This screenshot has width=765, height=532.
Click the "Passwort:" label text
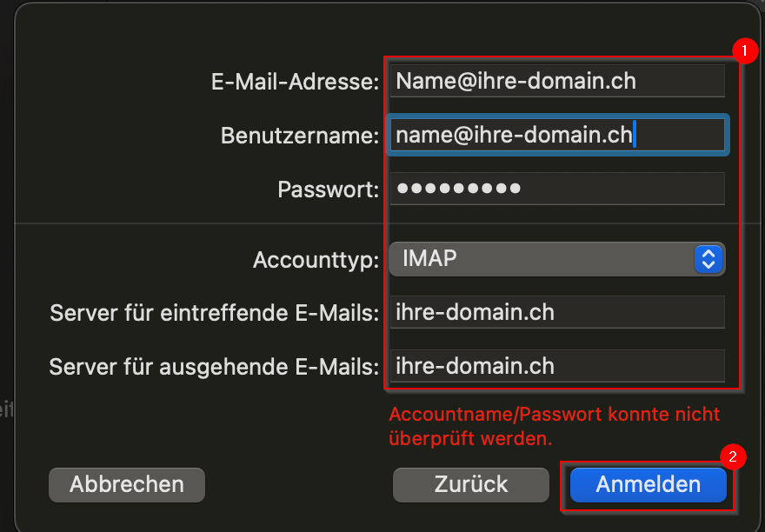click(x=329, y=190)
